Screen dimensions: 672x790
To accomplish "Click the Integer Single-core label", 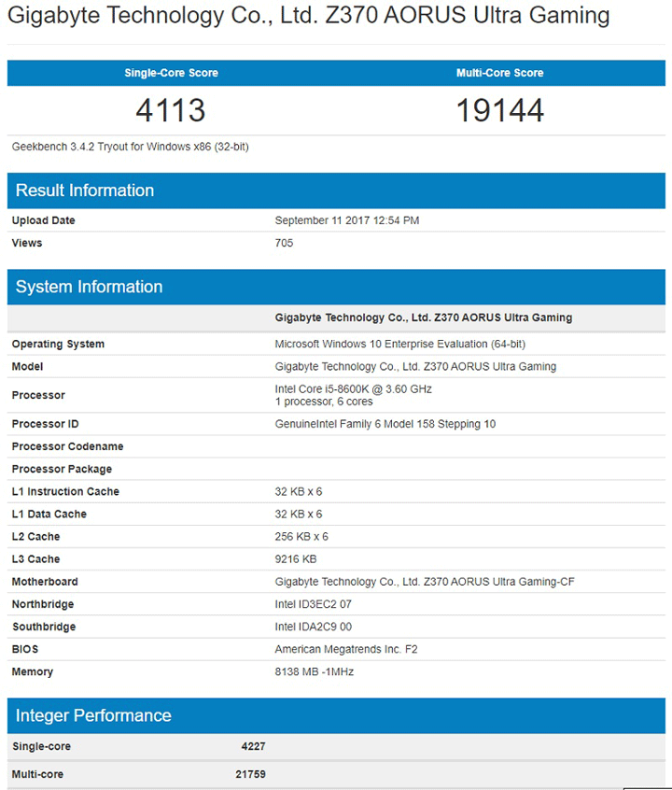I will [x=41, y=746].
